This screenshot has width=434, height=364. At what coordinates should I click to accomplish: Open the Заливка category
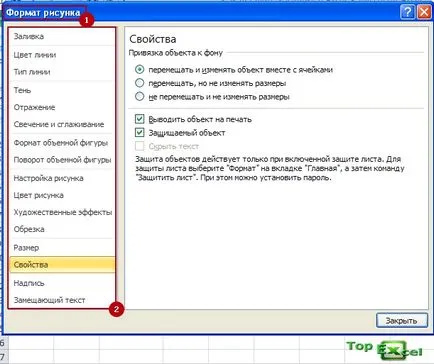click(x=62, y=36)
